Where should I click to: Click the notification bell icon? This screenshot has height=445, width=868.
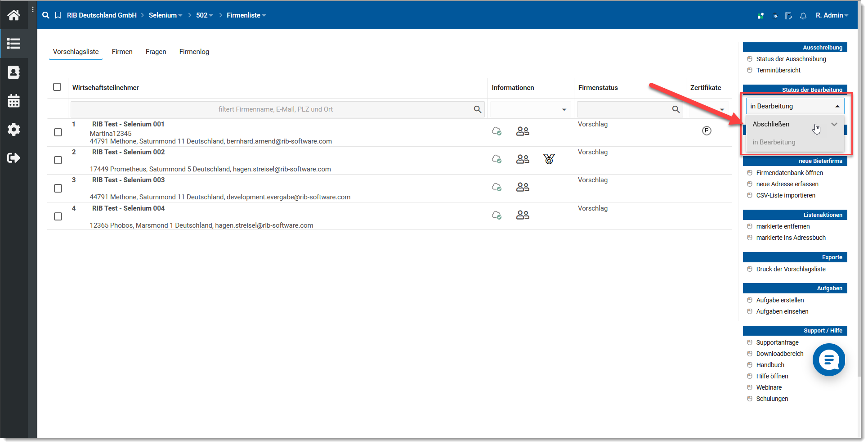[x=803, y=16]
